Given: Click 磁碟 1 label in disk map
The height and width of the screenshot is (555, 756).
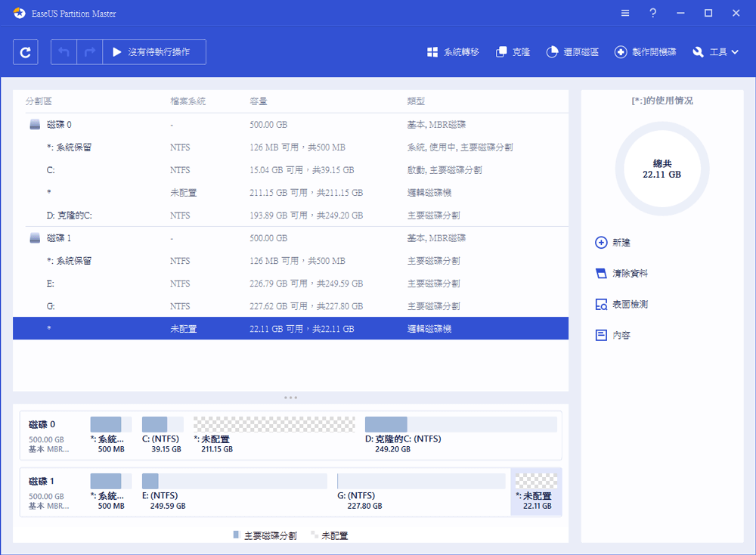Looking at the screenshot, I should [42, 481].
